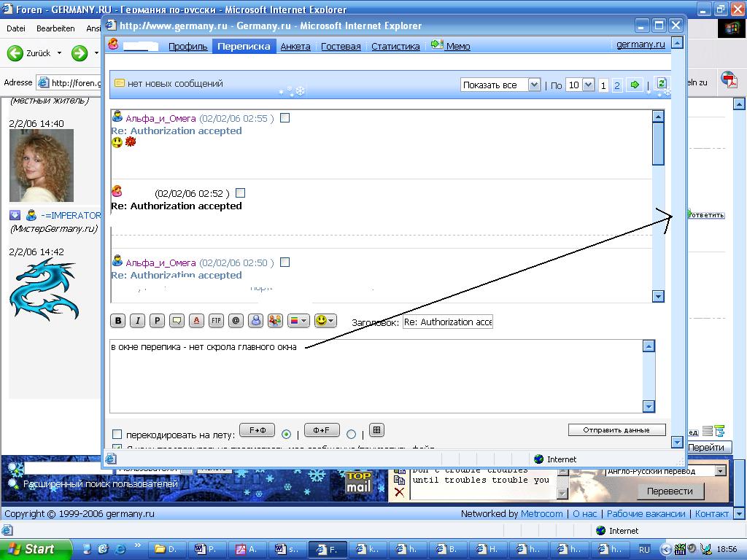Viewport: 747px width, 560px height.
Task: Expand the Zurück history dropdown arrow
Action: 60,52
